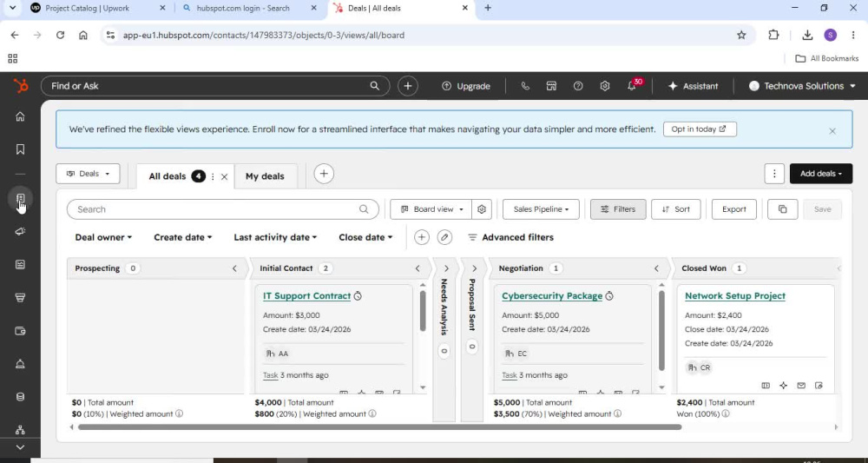This screenshot has width=868, height=463.
Task: Open Advanced filters
Action: coord(510,237)
